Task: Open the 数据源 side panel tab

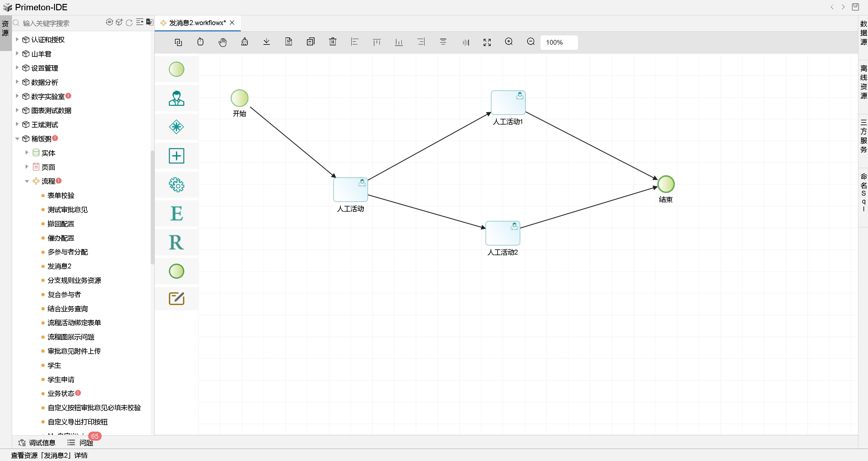Action: coord(863,33)
